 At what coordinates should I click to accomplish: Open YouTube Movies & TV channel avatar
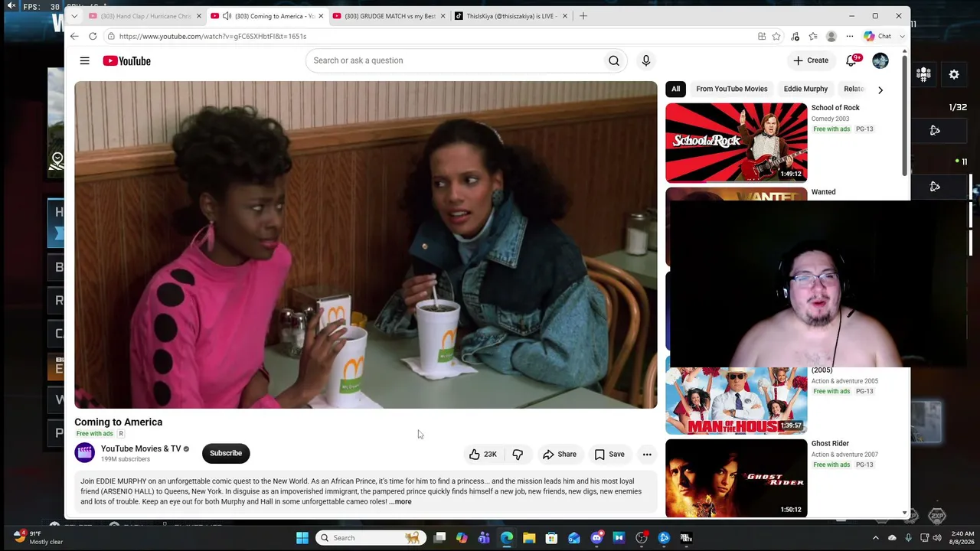85,453
